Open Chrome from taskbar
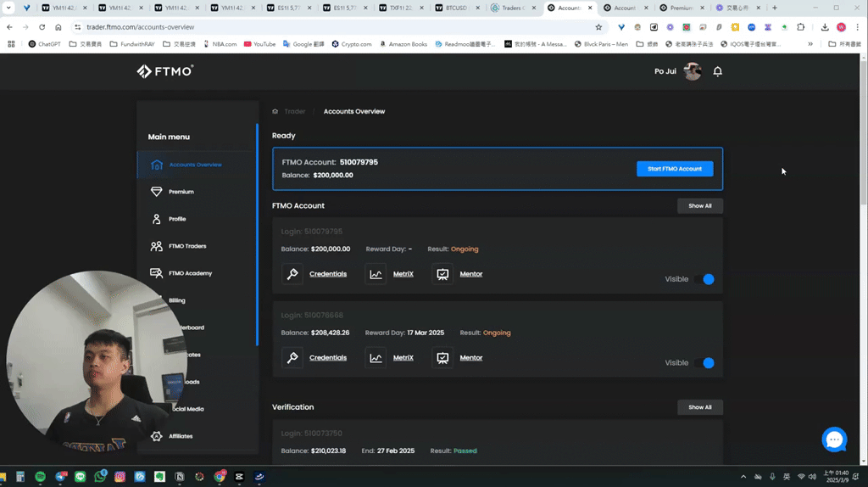 [x=220, y=477]
